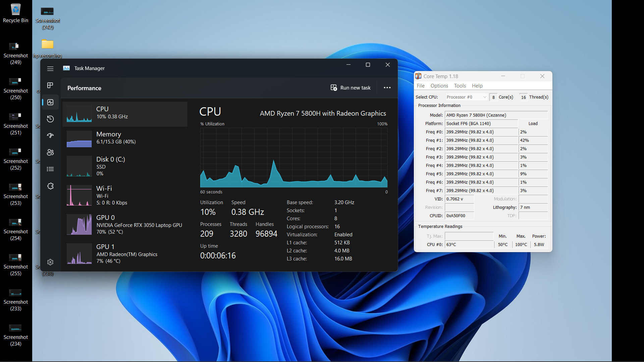Click Run new task button
This screenshot has height=362, width=644.
(x=351, y=88)
